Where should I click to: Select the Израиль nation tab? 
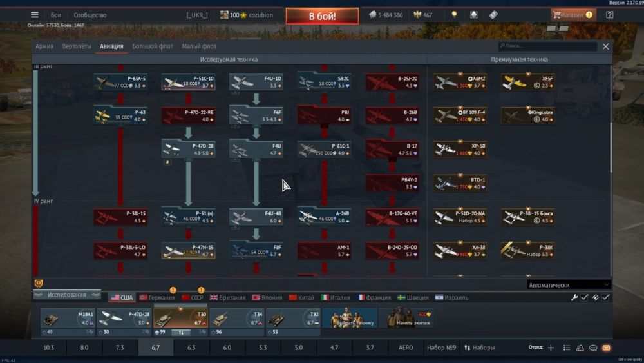point(452,297)
